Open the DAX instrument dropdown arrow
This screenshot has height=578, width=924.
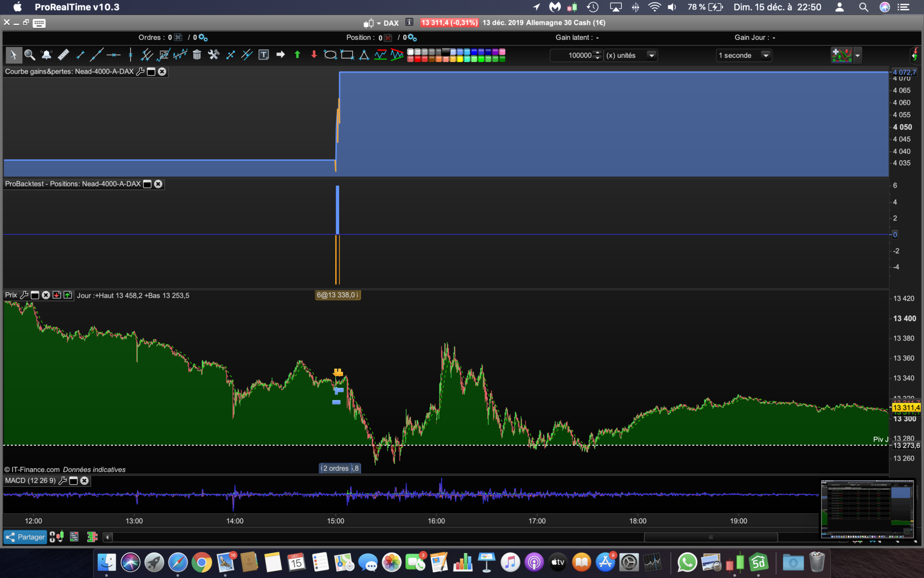[x=379, y=23]
